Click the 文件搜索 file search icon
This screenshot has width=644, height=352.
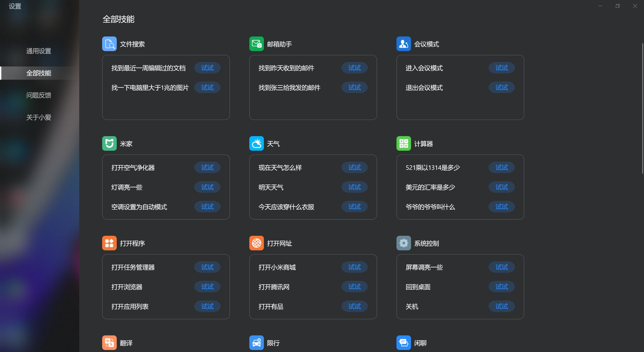[x=109, y=44]
